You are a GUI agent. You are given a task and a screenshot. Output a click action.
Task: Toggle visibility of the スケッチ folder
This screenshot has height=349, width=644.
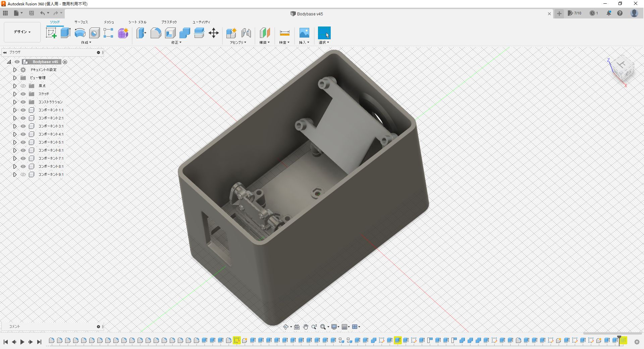[x=23, y=94]
